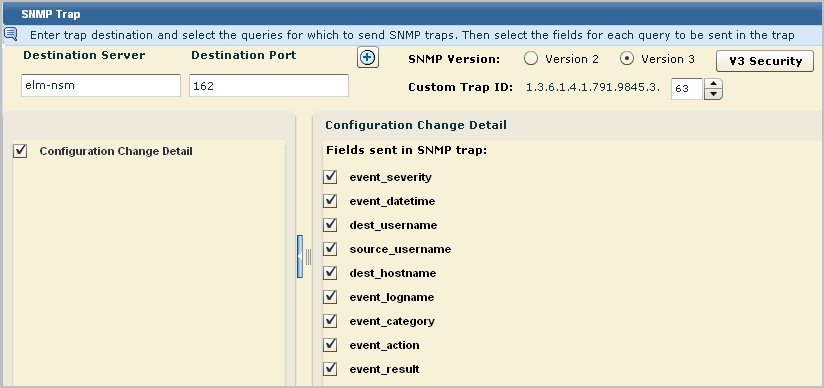Image resolution: width=824 pixels, height=388 pixels.
Task: Increase the Custom Trap ID value
Action: pos(713,84)
